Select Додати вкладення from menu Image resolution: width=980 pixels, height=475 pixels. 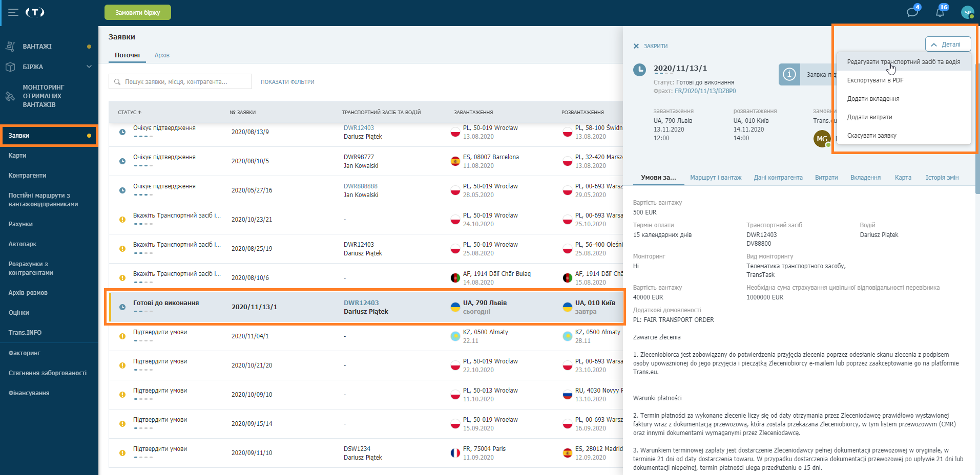click(x=904, y=99)
